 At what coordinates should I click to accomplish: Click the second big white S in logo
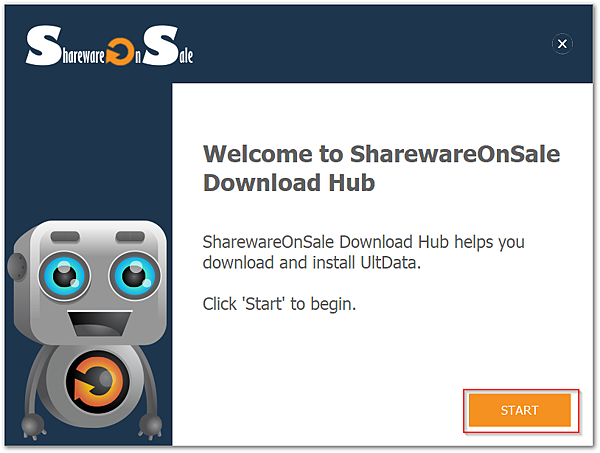[161, 45]
